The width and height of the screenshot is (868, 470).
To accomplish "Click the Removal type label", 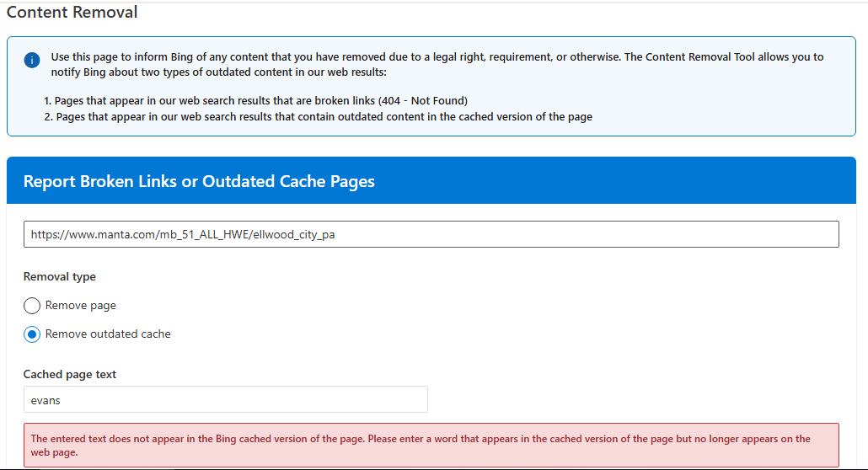I will [x=60, y=276].
